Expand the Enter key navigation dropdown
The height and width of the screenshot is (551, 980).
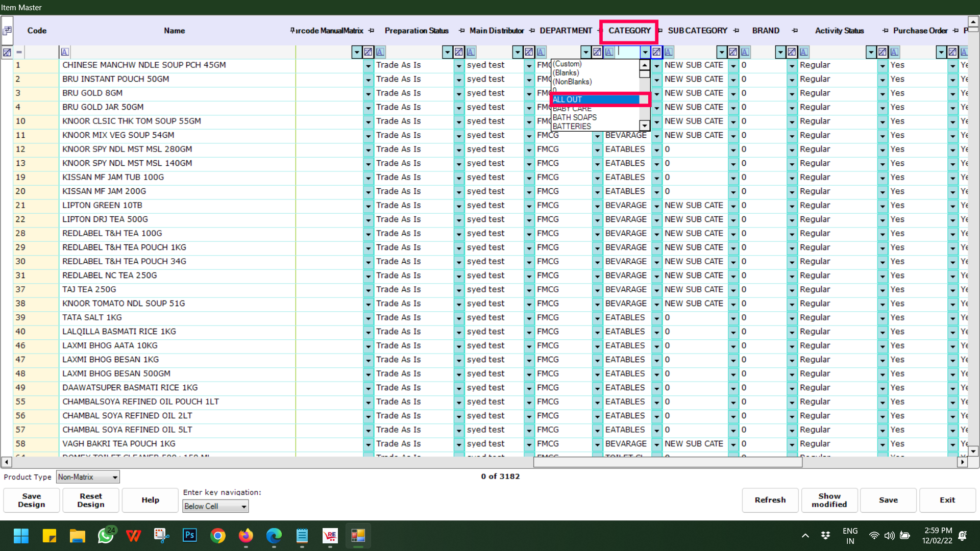(x=244, y=507)
